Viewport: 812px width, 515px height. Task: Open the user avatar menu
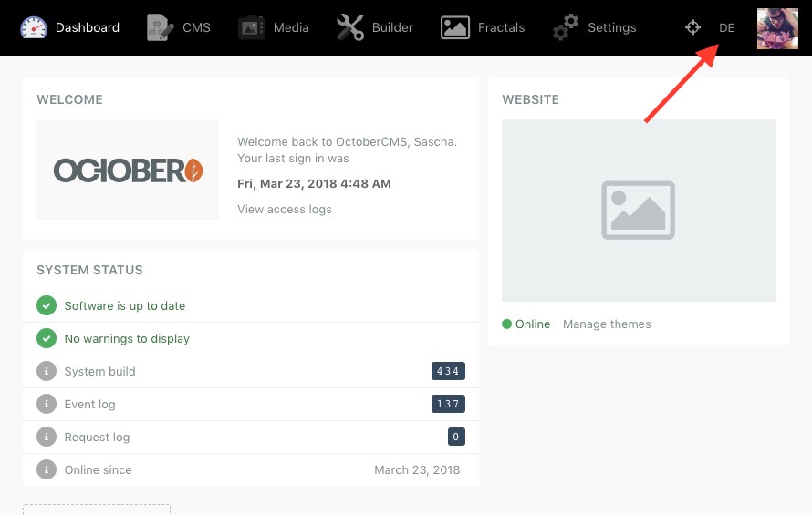(777, 28)
